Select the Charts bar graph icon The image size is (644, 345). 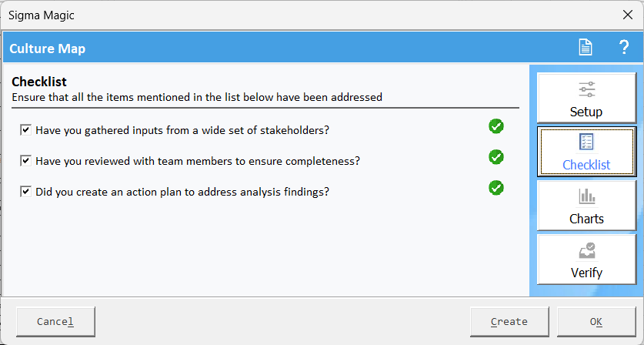point(587,196)
